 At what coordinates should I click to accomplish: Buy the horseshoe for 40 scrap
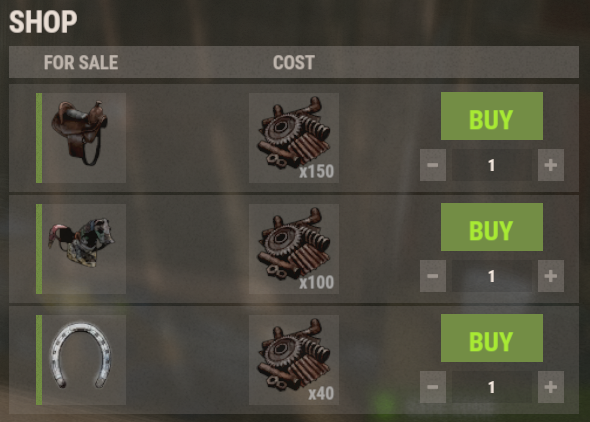[x=492, y=338]
